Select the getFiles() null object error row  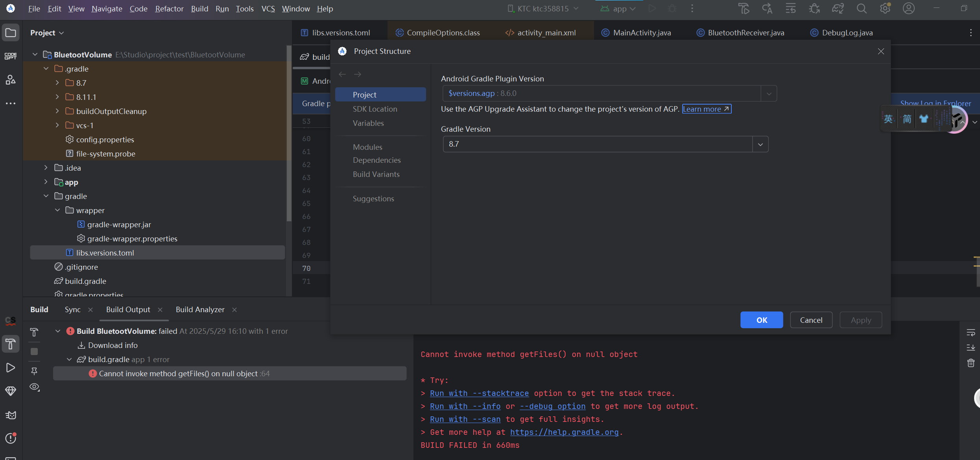[230, 374]
